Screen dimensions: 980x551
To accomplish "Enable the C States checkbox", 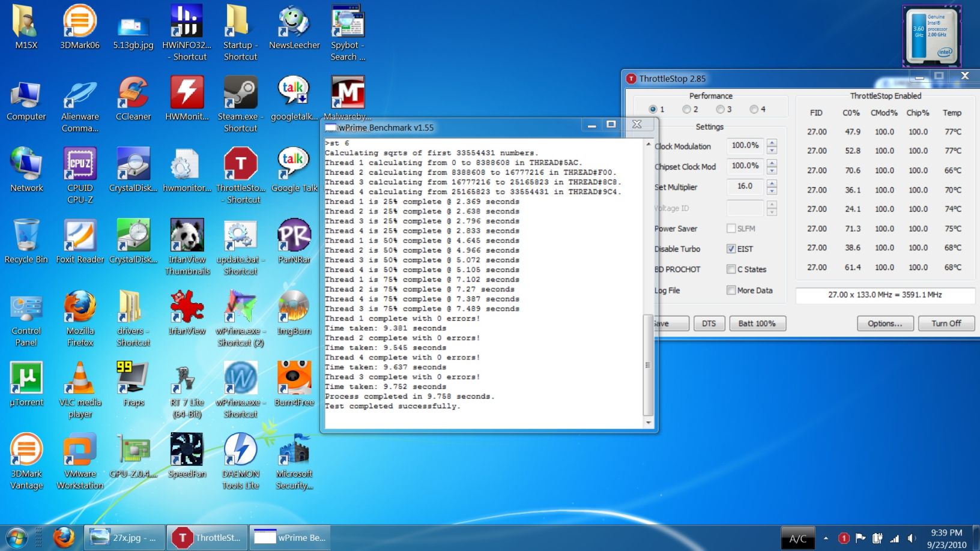I will point(731,269).
